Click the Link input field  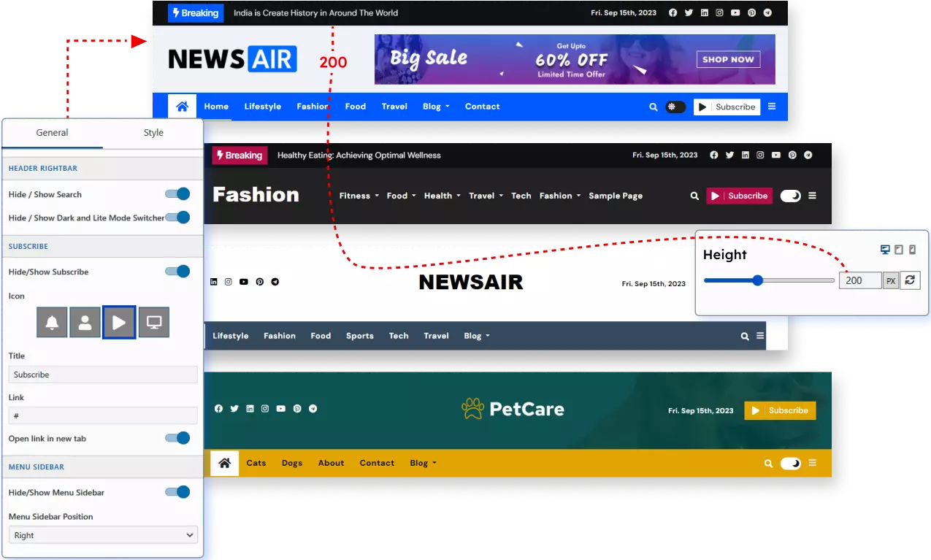click(x=103, y=415)
